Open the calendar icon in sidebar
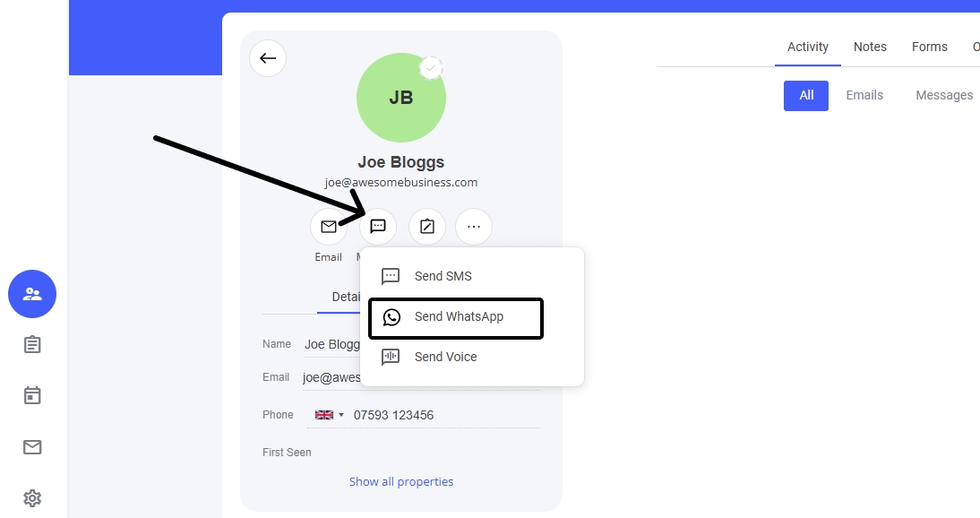The image size is (980, 518). coord(32,395)
